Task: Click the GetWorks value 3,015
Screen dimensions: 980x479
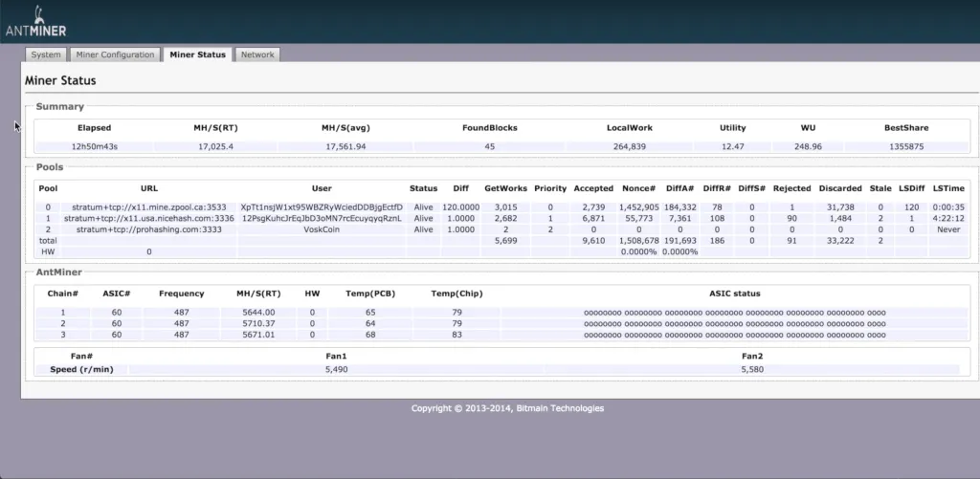Action: [505, 207]
